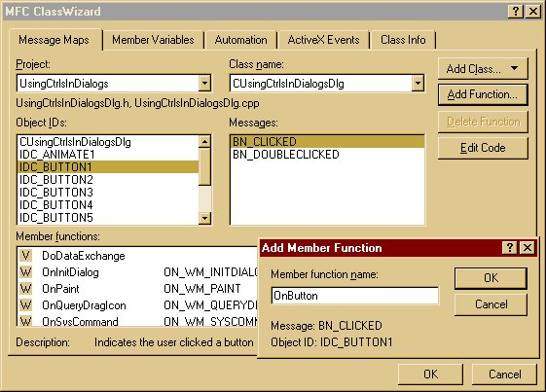Image resolution: width=546 pixels, height=392 pixels.
Task: Select IDC_BUTTON1 in Object IDs
Action: (108, 166)
